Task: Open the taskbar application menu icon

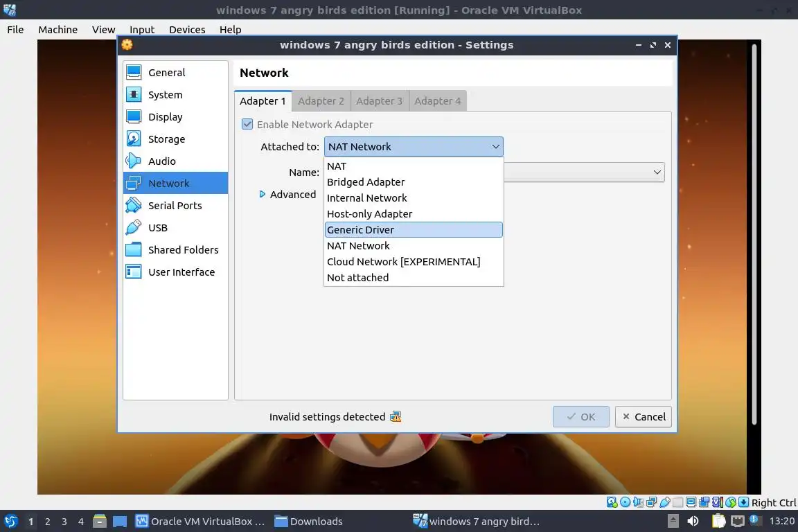Action: 10,522
